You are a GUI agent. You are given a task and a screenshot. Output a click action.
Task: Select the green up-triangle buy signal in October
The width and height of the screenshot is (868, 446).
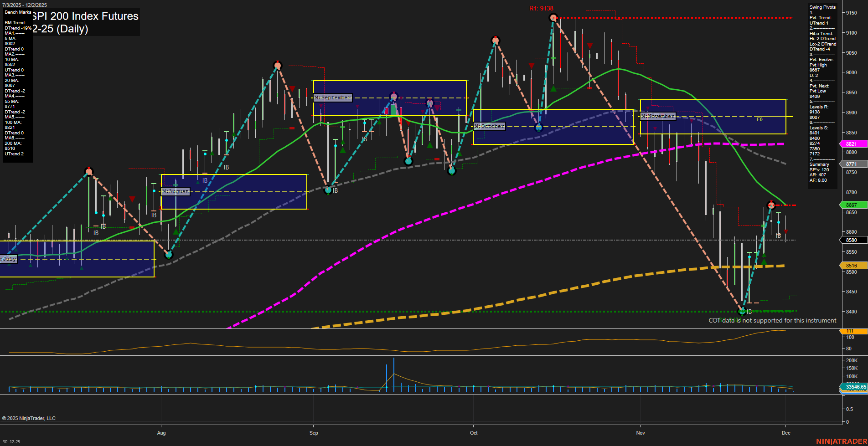[x=553, y=89]
